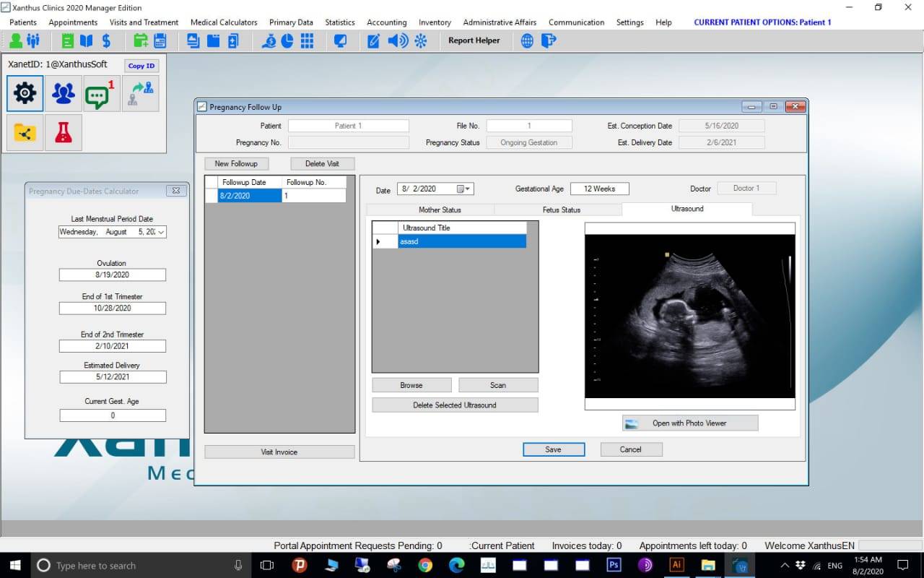Image resolution: width=924 pixels, height=578 pixels.
Task: Select the 'asasd' ultrasound row
Action: (x=462, y=242)
